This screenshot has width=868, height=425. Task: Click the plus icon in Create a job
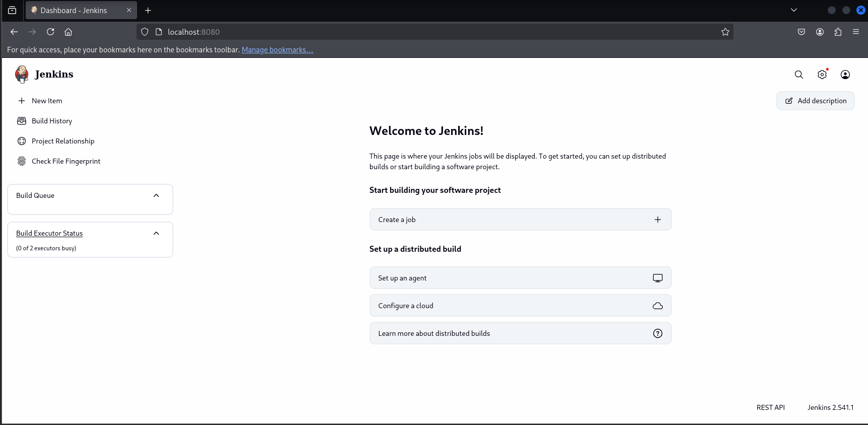click(x=658, y=220)
